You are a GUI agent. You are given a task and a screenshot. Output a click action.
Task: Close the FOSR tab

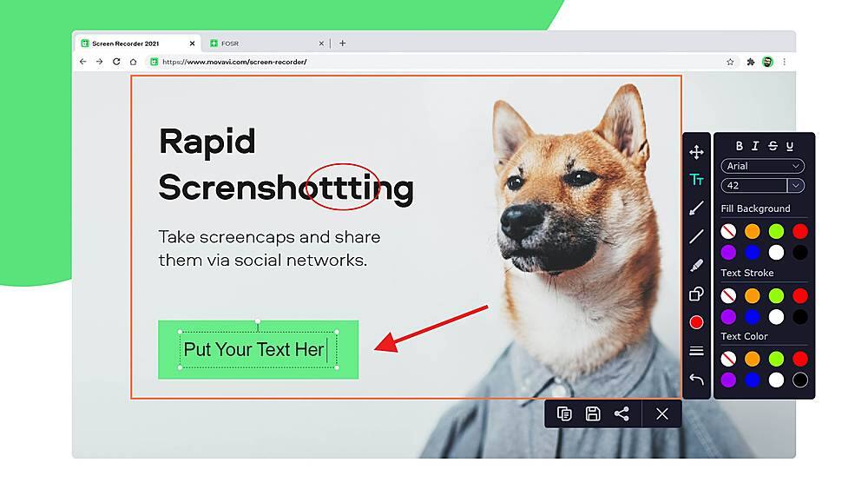tap(321, 43)
